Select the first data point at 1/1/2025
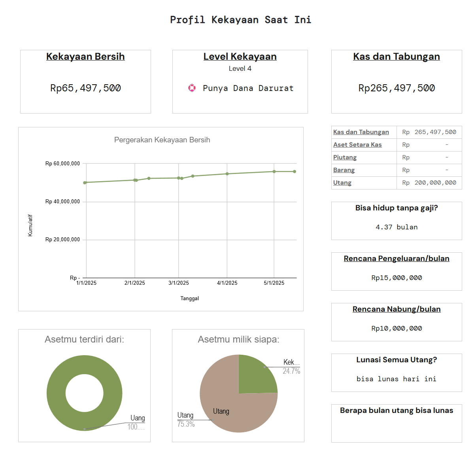The image size is (476, 458). pyautogui.click(x=85, y=183)
